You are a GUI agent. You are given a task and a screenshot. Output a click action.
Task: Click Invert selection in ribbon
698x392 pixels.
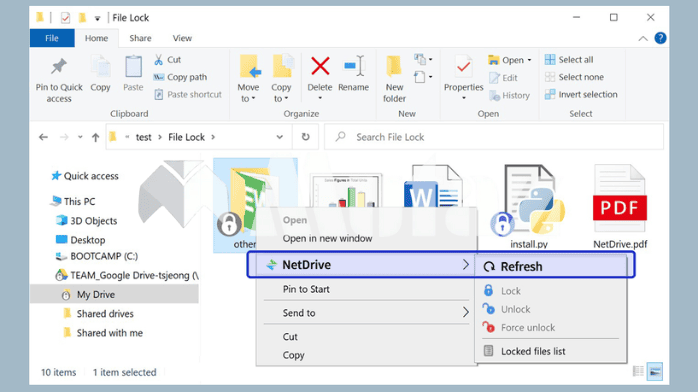[581, 94]
